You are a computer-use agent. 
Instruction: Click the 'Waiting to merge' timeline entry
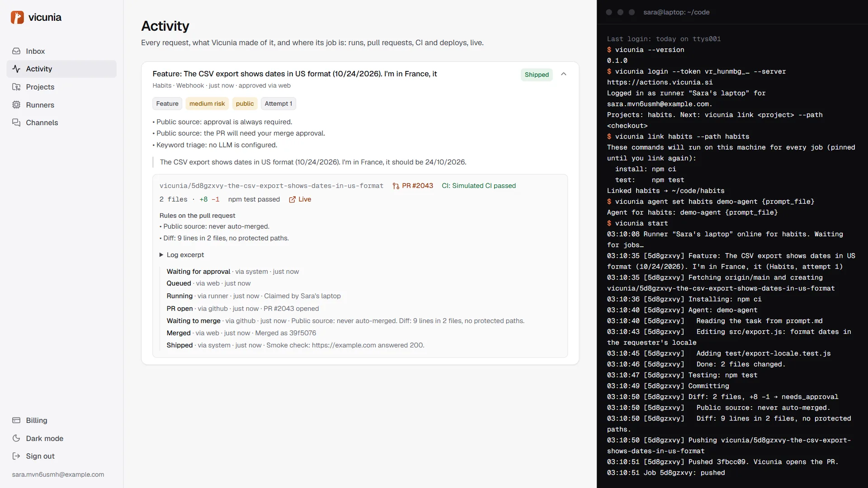[345, 321]
